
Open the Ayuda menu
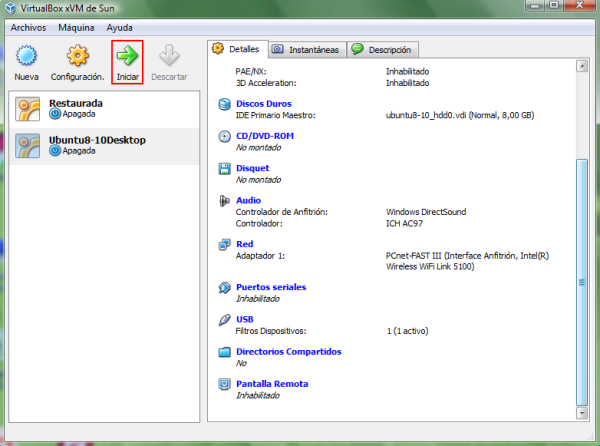[x=119, y=28]
